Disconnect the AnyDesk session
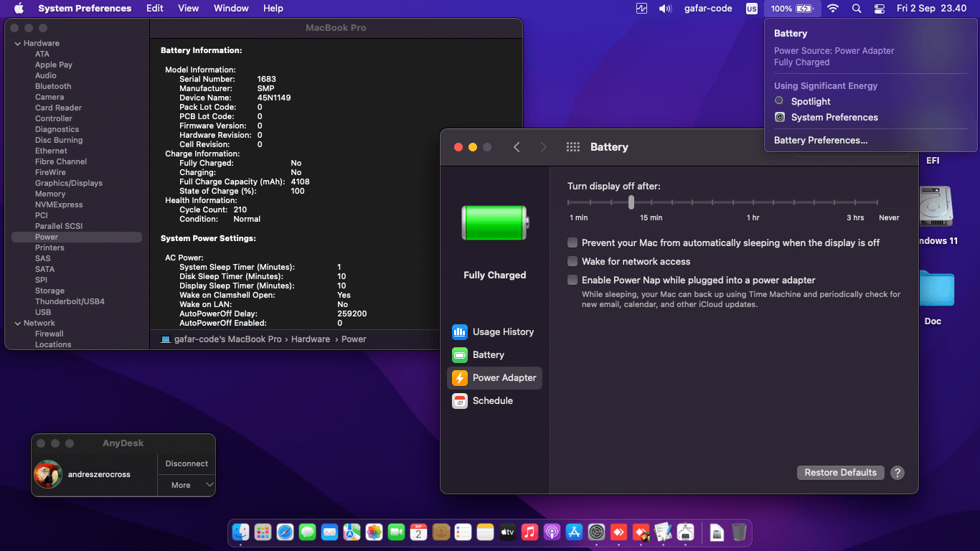Screen dimensions: 980x551 pos(187,463)
